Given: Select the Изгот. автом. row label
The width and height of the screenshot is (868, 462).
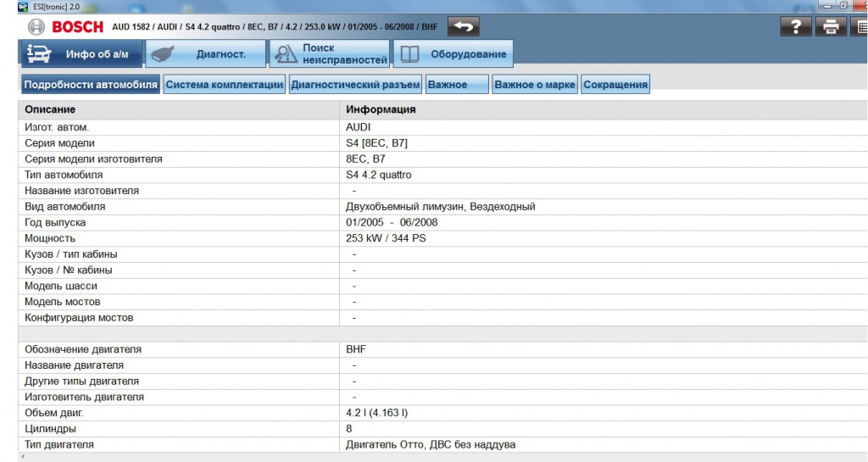Looking at the screenshot, I should click(57, 127).
